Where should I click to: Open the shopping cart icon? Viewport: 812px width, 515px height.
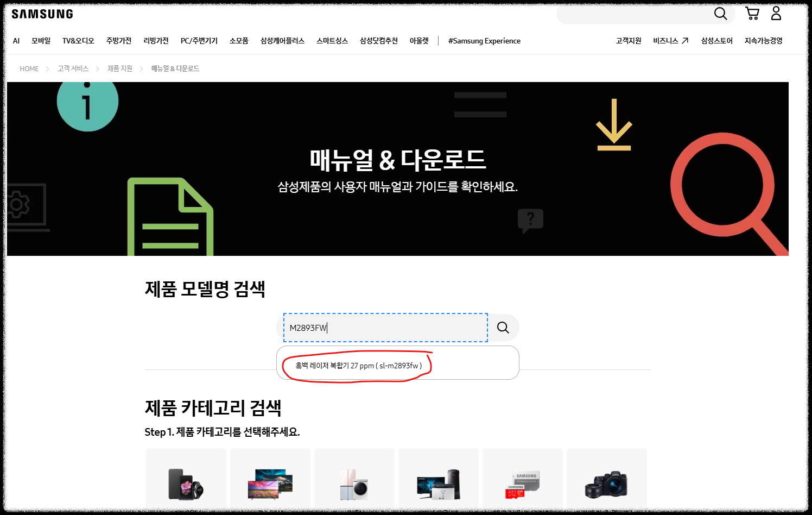pyautogui.click(x=752, y=14)
